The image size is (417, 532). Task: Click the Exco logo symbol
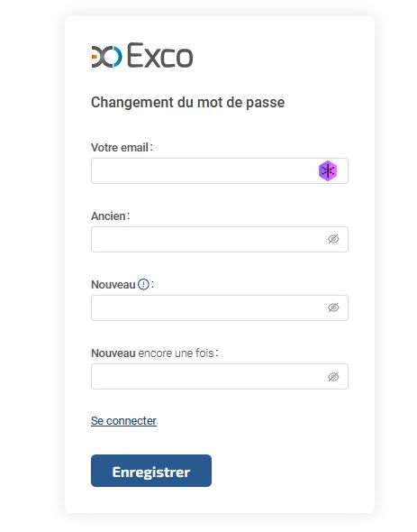pos(106,56)
